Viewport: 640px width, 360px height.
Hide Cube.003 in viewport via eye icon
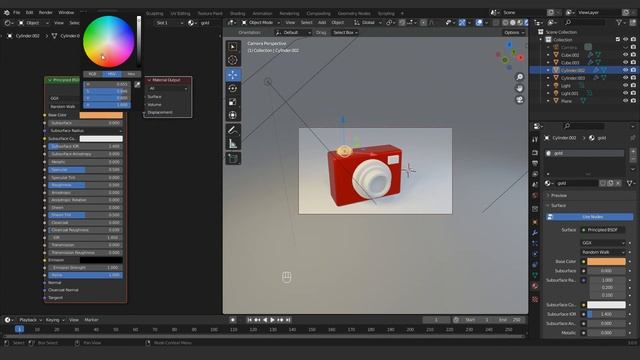[x=625, y=62]
